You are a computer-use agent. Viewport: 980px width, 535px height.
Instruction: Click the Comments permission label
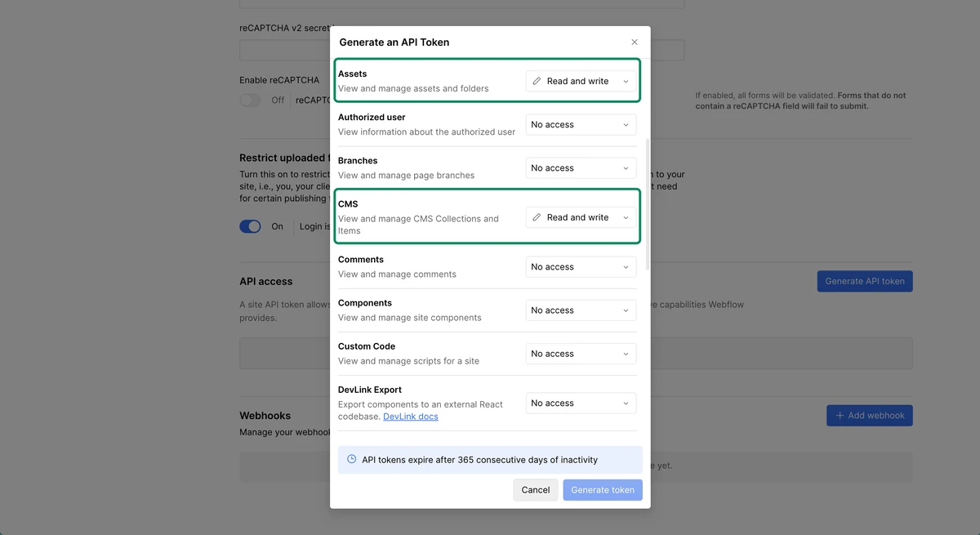[361, 259]
